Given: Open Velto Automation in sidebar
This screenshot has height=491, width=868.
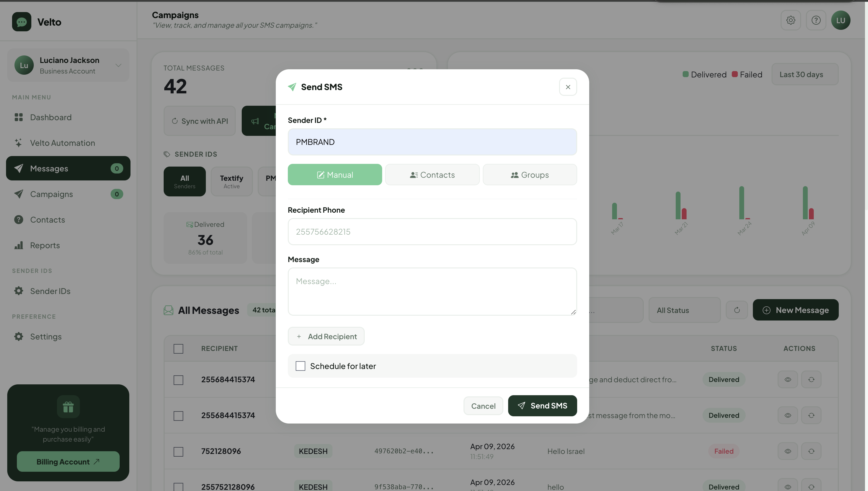Looking at the screenshot, I should 68,143.
